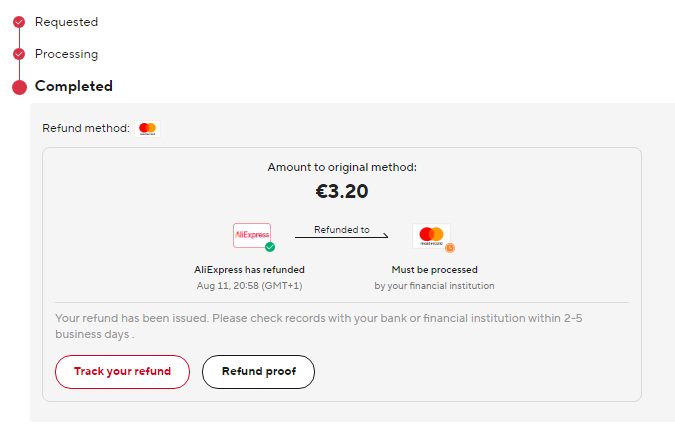Select the Completed step label
This screenshot has height=433, width=675.
pos(74,86)
